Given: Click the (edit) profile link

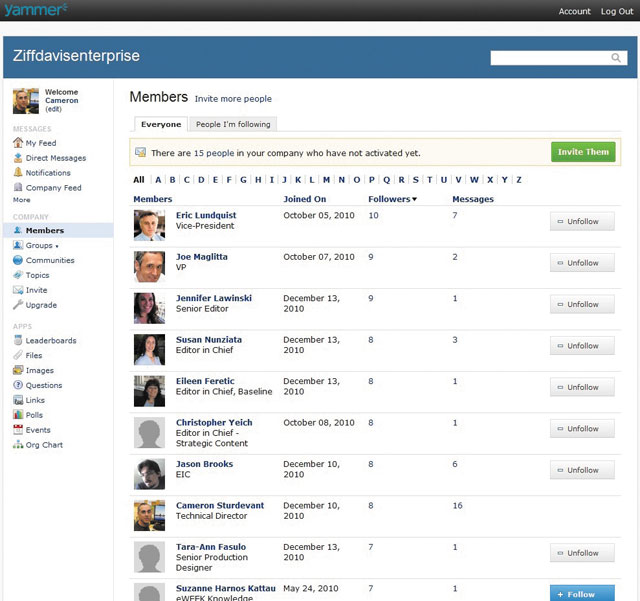Looking at the screenshot, I should 53,109.
